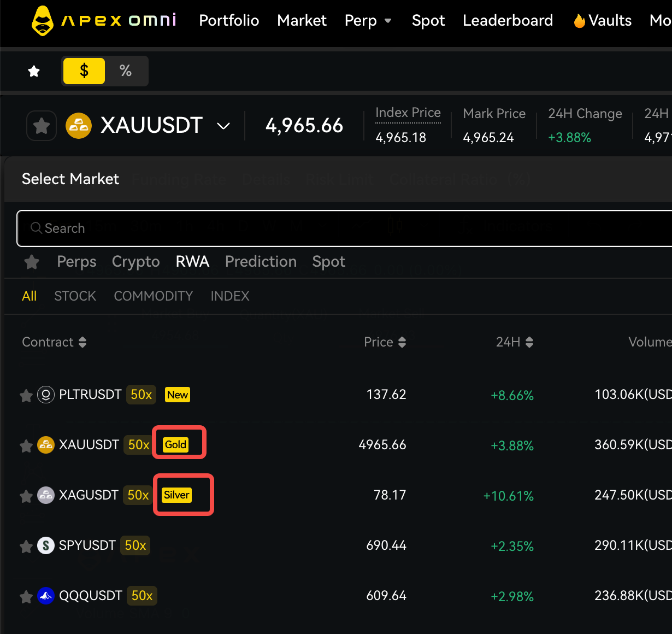Star the SPYUSDT contract row
The width and height of the screenshot is (672, 634).
pyautogui.click(x=26, y=546)
